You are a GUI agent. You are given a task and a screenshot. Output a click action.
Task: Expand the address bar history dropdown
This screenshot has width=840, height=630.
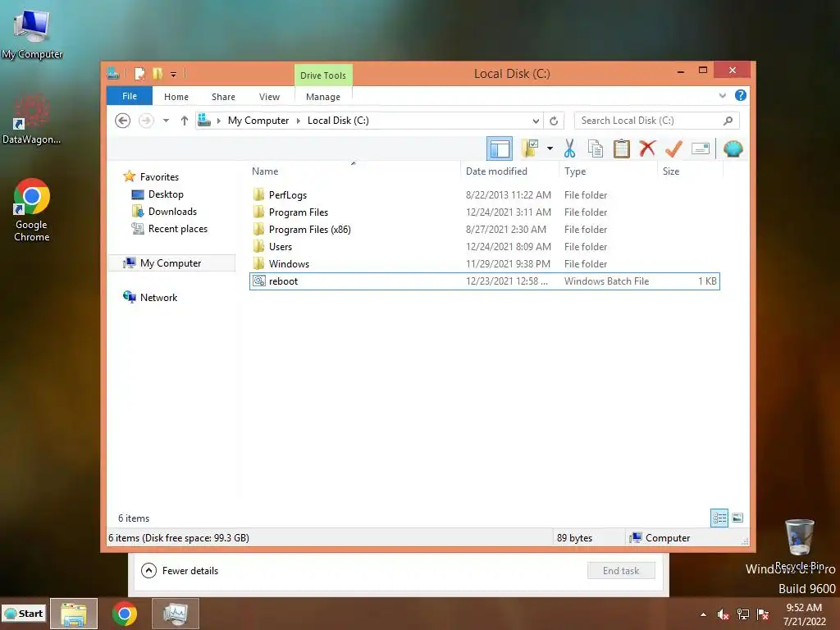(x=536, y=121)
